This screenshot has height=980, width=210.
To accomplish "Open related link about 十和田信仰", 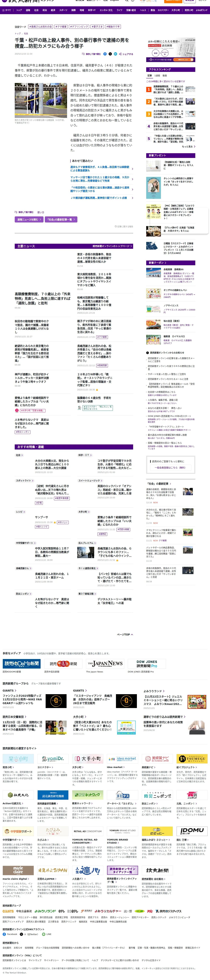I will tap(102, 189).
